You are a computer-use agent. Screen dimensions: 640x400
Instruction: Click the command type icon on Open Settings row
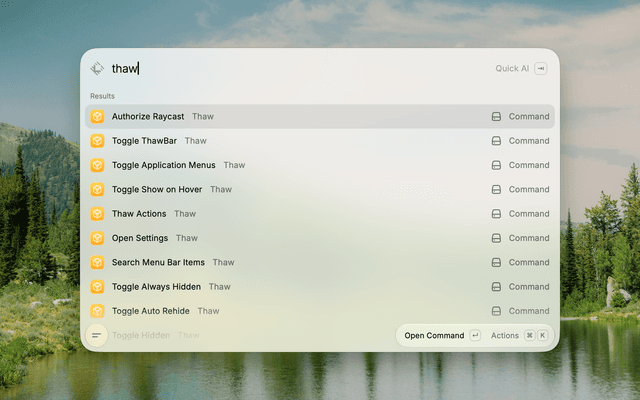pos(496,238)
